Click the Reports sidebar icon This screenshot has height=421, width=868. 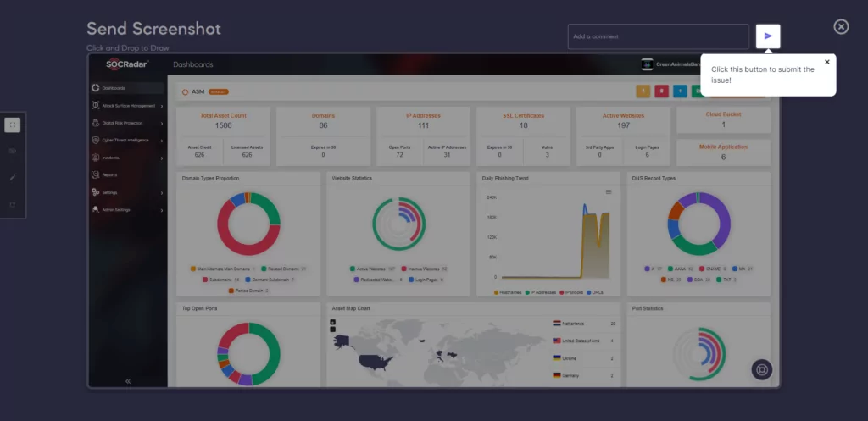pos(95,174)
